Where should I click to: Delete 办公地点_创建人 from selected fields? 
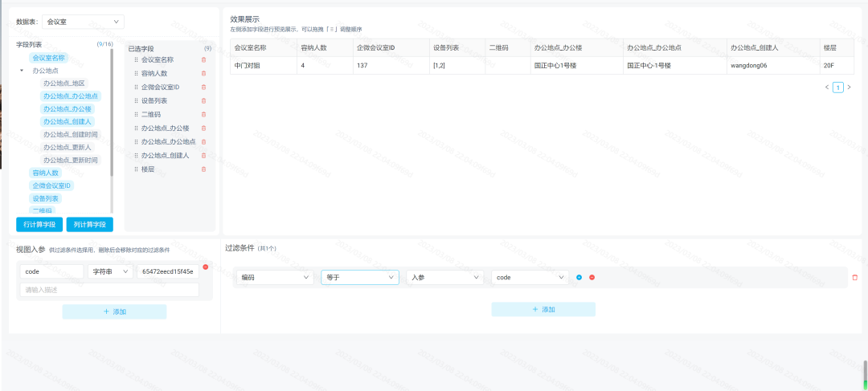click(203, 156)
